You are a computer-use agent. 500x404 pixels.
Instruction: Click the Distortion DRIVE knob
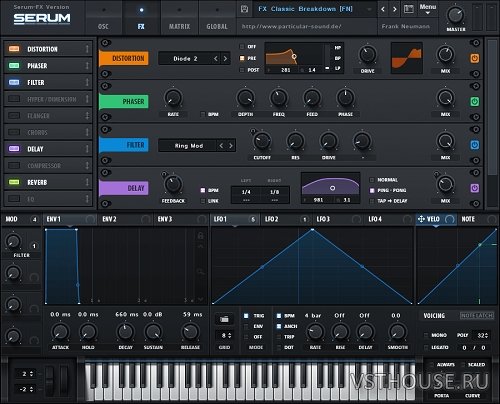point(368,55)
